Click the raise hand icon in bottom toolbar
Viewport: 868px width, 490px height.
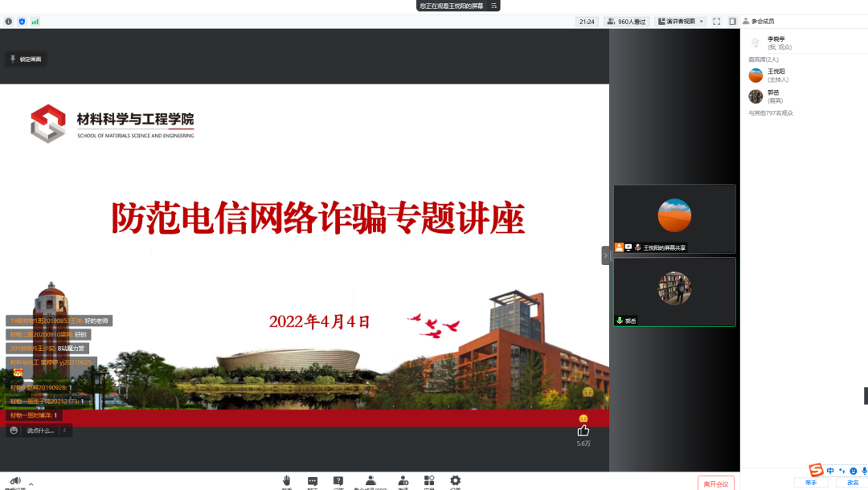point(287,480)
